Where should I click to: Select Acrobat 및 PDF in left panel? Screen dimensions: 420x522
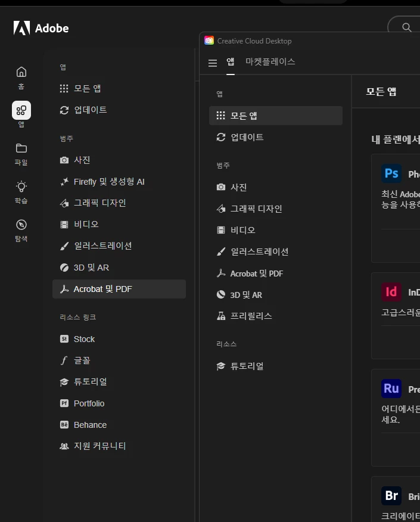(119, 289)
